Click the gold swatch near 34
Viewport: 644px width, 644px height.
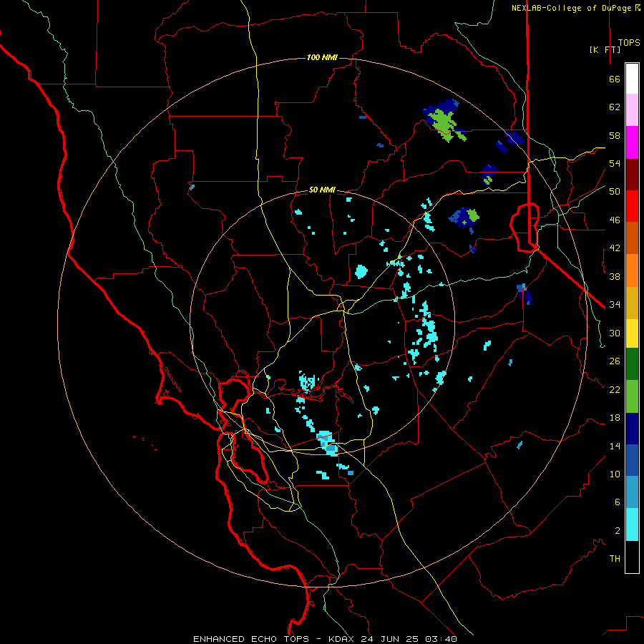(632, 303)
